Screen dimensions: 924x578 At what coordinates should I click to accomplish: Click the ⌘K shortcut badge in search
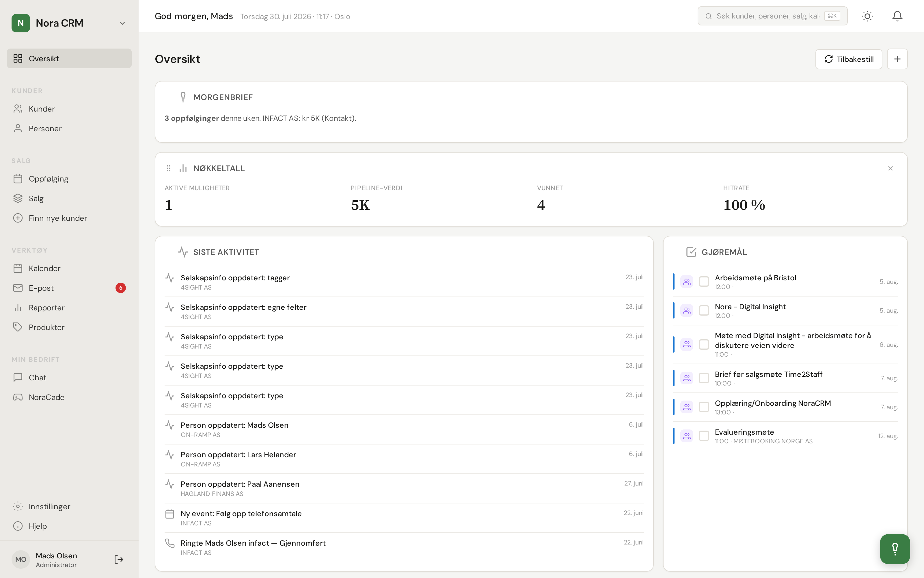click(x=832, y=16)
